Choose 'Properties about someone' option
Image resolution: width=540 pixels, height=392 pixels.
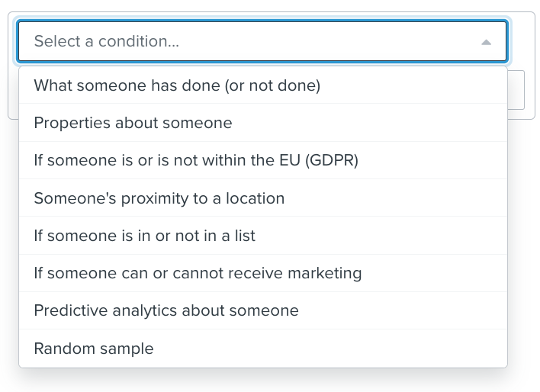click(133, 123)
